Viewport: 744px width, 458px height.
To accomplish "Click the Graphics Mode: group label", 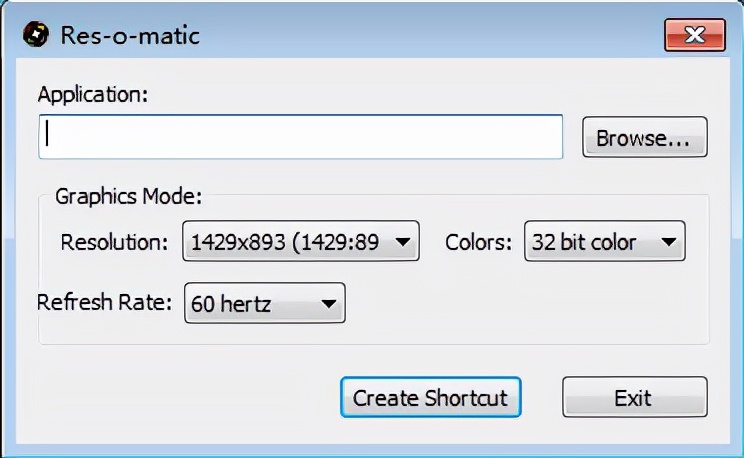I will 128,195.
